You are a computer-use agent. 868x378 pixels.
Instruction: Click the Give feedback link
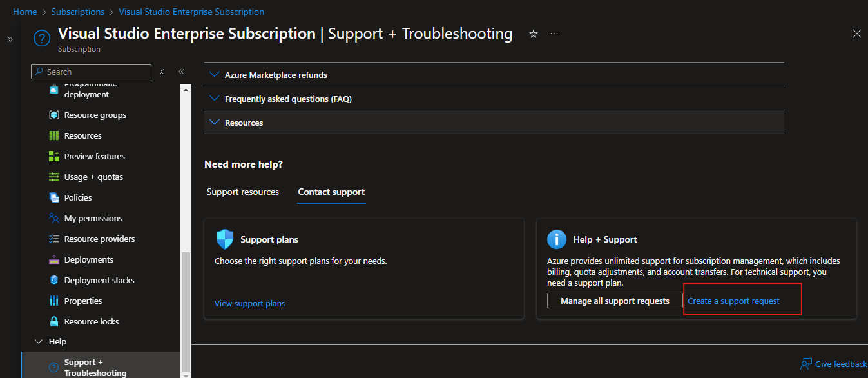point(841,364)
